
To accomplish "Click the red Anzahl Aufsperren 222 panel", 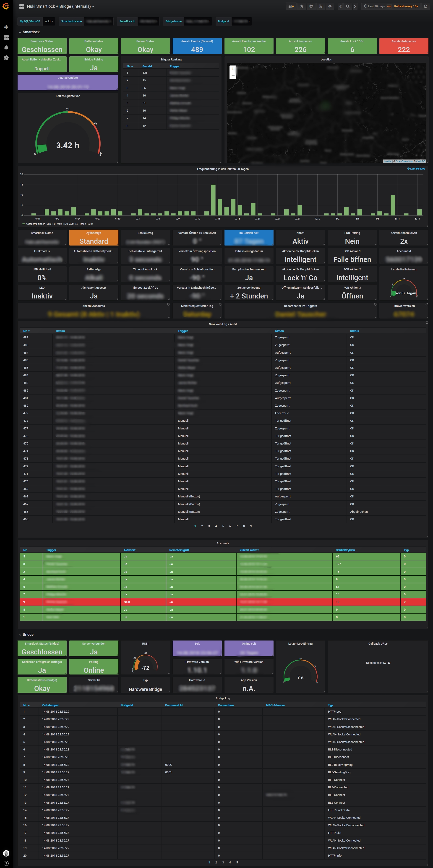I will tap(404, 46).
